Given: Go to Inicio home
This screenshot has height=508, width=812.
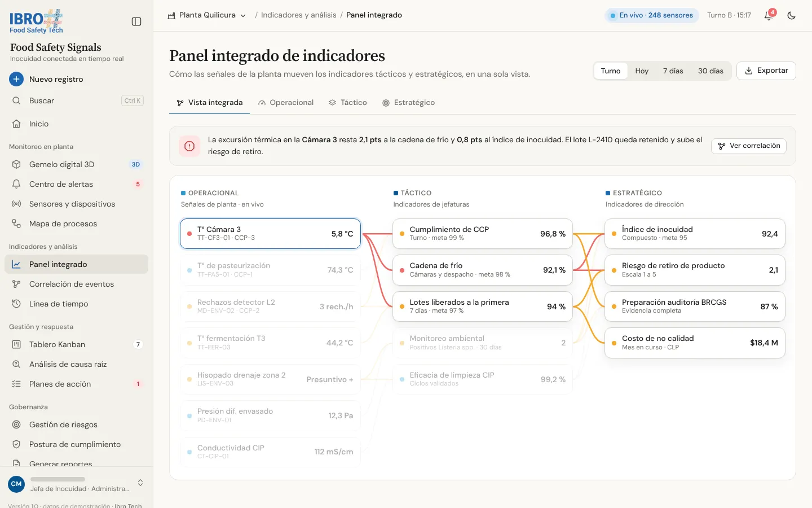Looking at the screenshot, I should [x=76, y=124].
